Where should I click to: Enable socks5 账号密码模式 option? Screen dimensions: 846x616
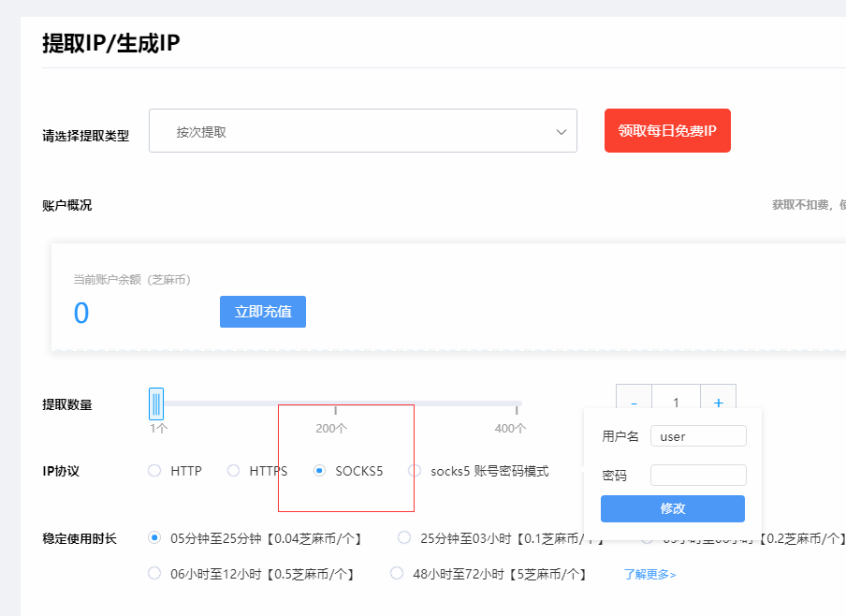pyautogui.click(x=413, y=471)
